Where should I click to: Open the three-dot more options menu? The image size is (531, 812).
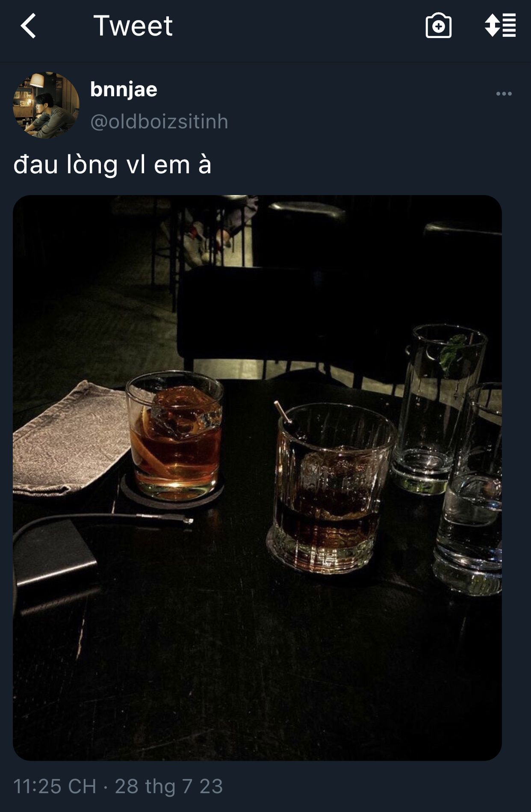(504, 94)
